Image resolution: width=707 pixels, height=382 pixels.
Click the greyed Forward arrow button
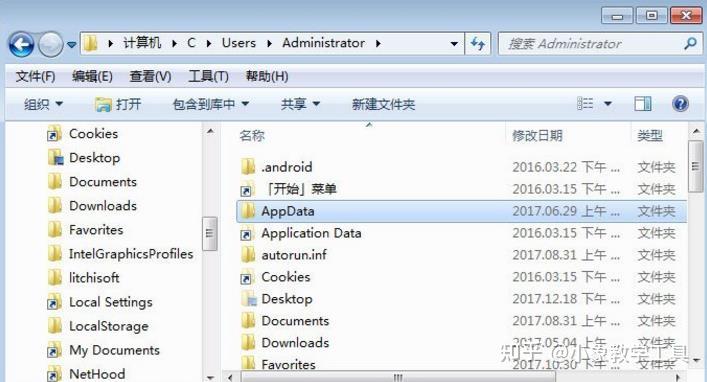point(50,44)
